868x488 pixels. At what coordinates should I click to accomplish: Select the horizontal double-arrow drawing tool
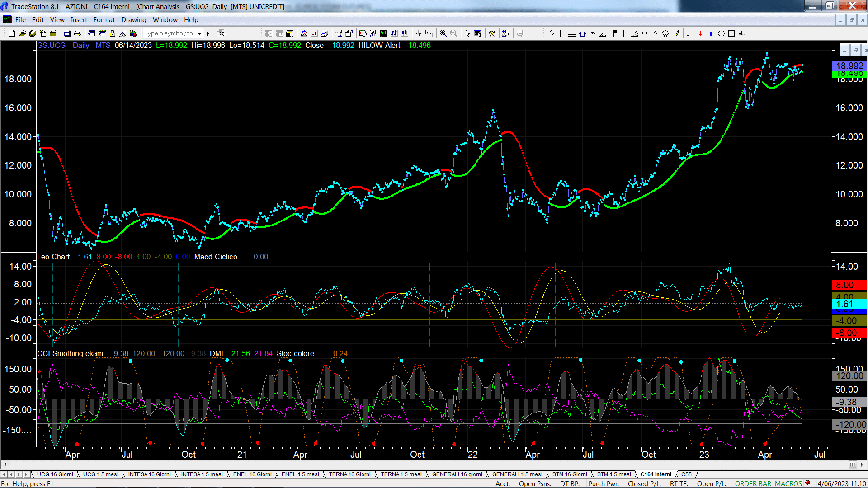pyautogui.click(x=645, y=33)
